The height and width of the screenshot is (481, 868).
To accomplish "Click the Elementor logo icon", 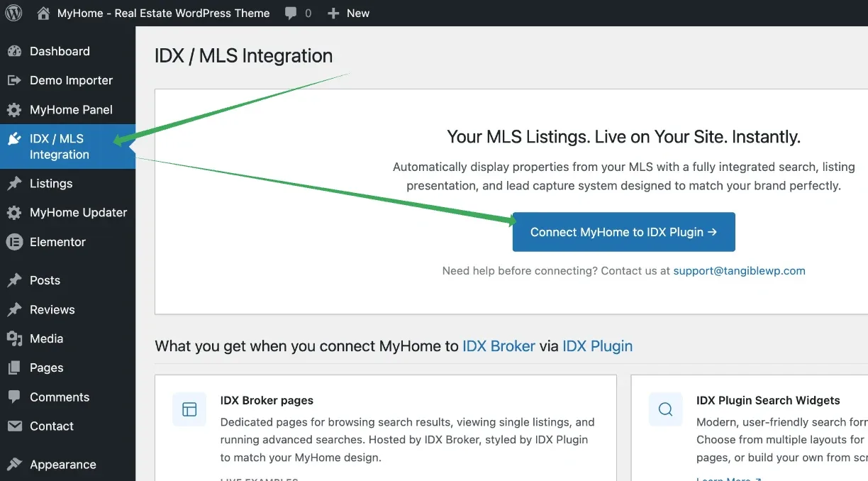I will pos(14,242).
